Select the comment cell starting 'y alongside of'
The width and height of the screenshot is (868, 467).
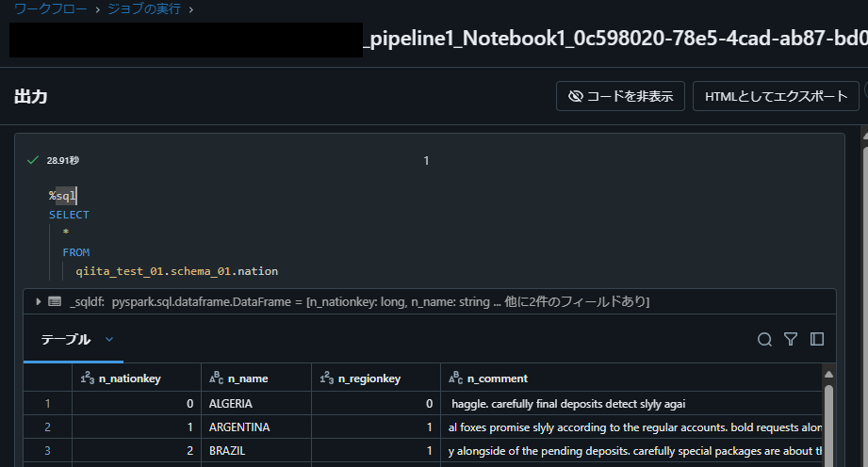[631, 451]
